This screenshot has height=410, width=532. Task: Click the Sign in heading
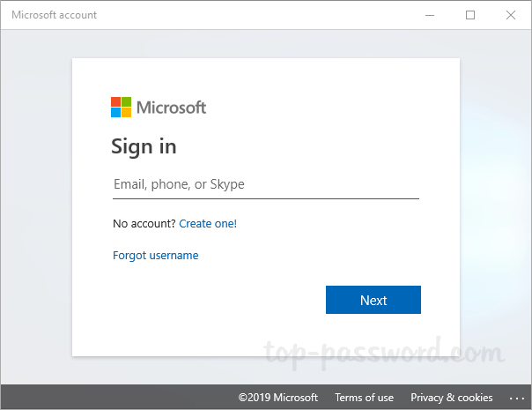(x=144, y=146)
